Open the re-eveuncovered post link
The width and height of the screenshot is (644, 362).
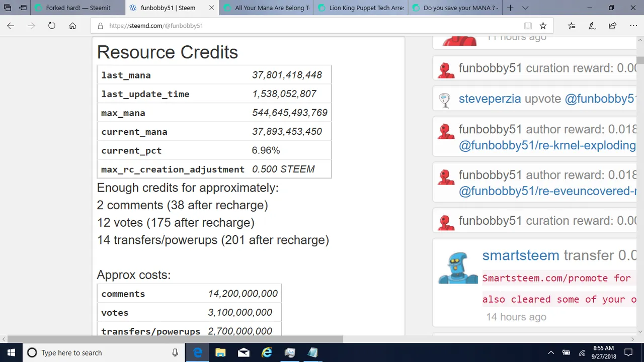pyautogui.click(x=547, y=191)
